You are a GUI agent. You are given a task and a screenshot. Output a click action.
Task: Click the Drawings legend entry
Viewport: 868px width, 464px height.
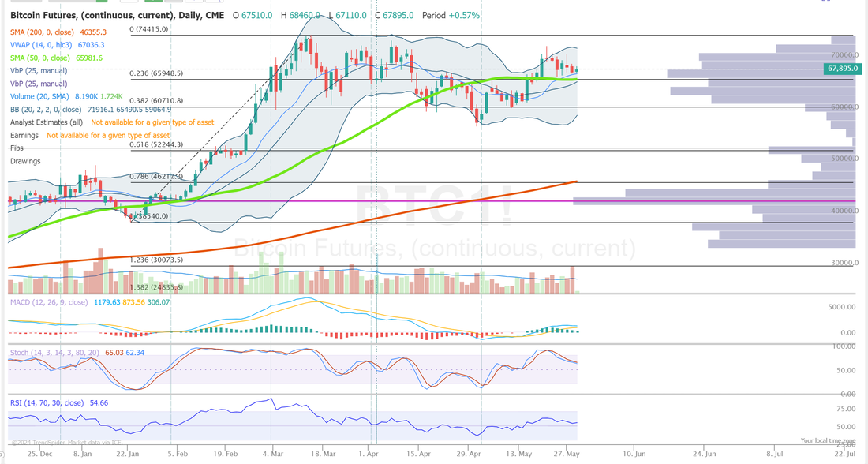click(25, 161)
